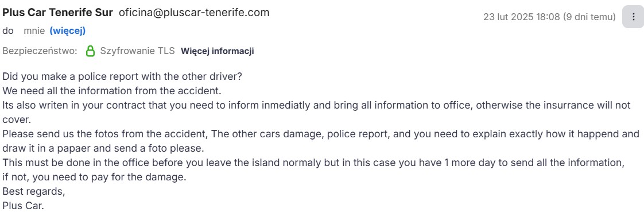Click the line about leaving the island
This screenshot has height=216, width=644.
(x=313, y=163)
